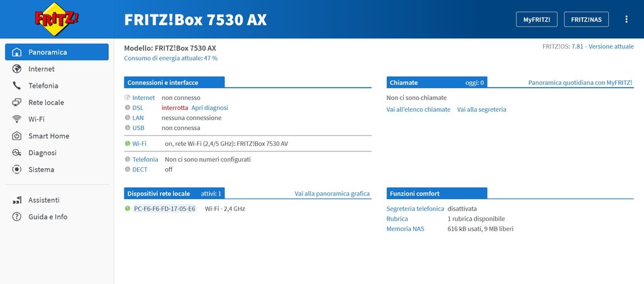The height and width of the screenshot is (284, 644).
Task: Click 'Non ci sono numeri configurati' text
Action: tap(208, 159)
